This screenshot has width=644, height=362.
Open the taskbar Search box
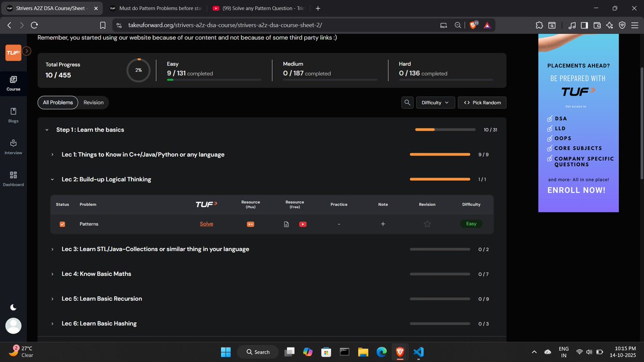258,352
